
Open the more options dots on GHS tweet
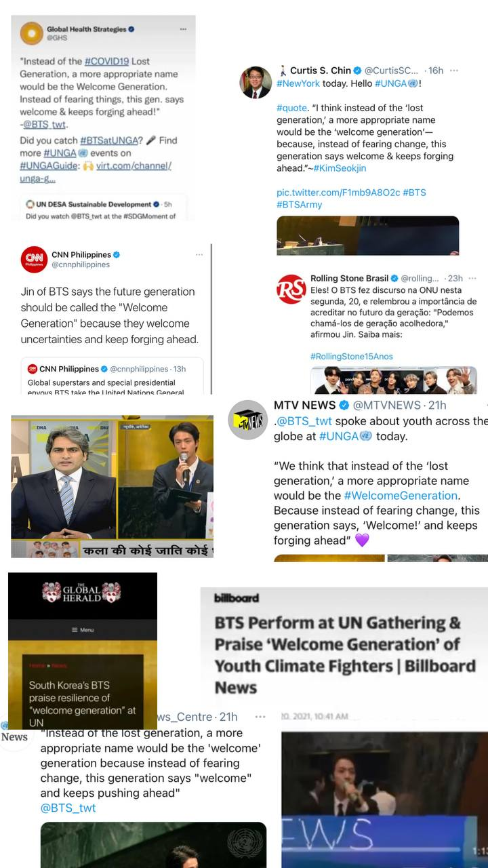point(183,29)
